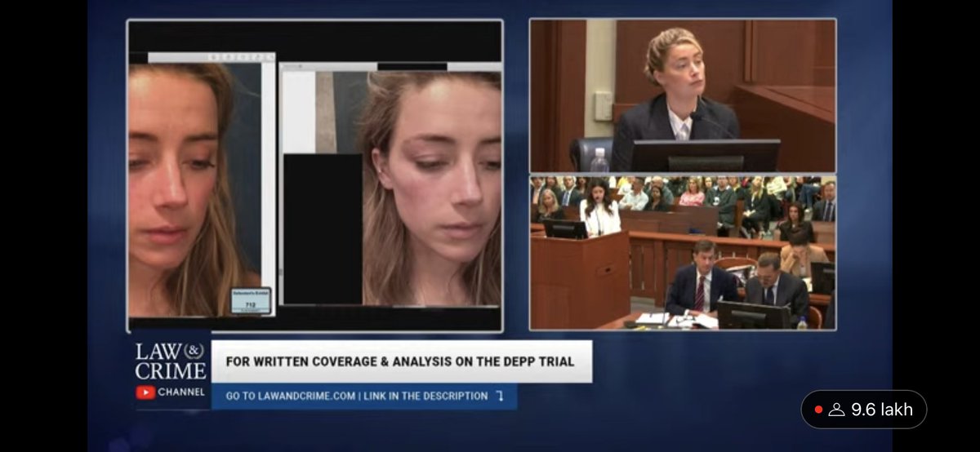980x452 pixels.
Task: Click the GO TO LAWANDCRIME.COM text
Action: (291, 396)
